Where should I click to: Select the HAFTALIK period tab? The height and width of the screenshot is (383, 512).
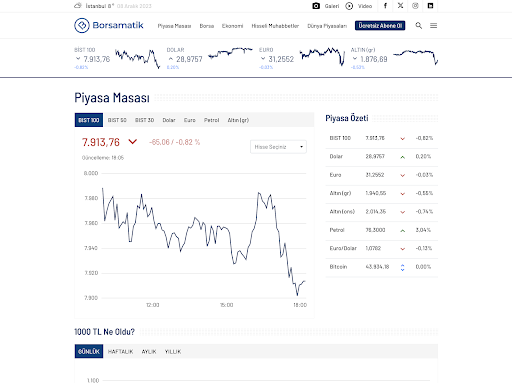coord(120,351)
